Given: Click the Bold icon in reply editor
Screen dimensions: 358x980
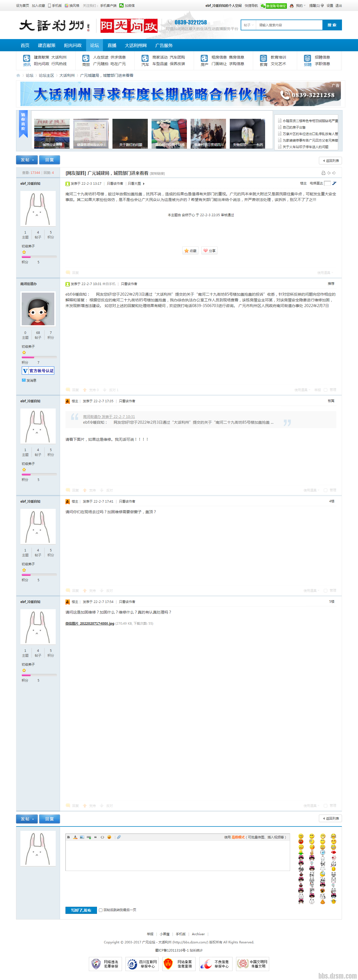Looking at the screenshot, I should tap(68, 837).
